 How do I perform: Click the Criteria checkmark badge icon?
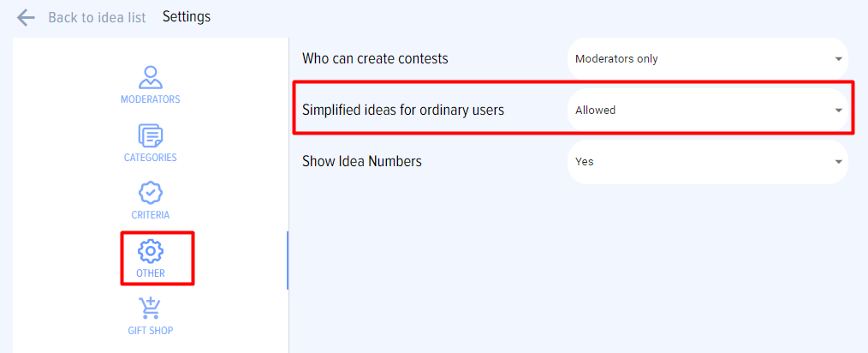(150, 193)
